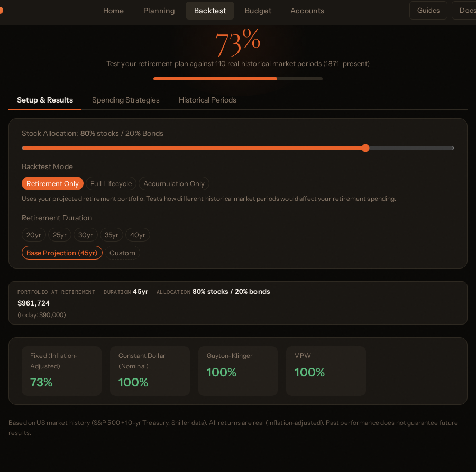Choose 40yr retirement duration
The width and height of the screenshot is (476, 472).
click(138, 235)
